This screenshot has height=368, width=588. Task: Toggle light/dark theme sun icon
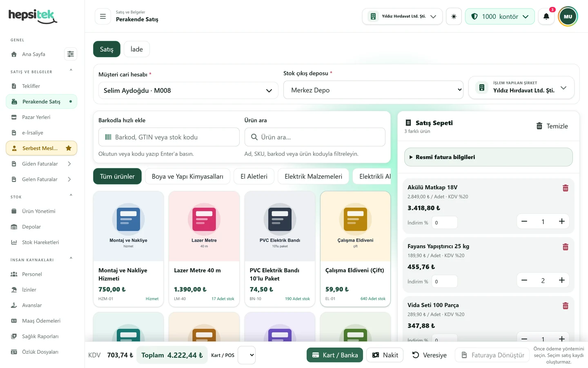click(x=454, y=16)
